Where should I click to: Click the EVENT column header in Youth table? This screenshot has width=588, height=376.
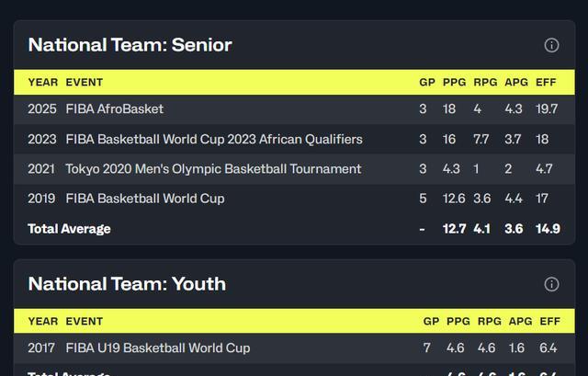[84, 321]
